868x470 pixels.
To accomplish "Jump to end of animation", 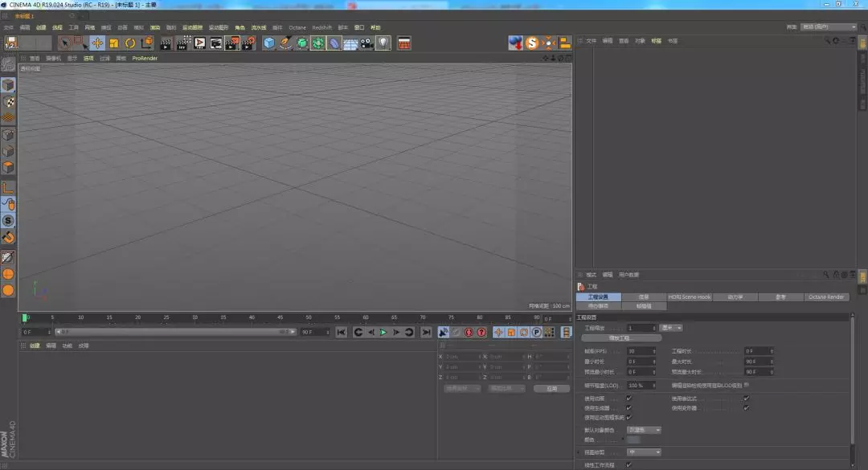I will click(426, 332).
